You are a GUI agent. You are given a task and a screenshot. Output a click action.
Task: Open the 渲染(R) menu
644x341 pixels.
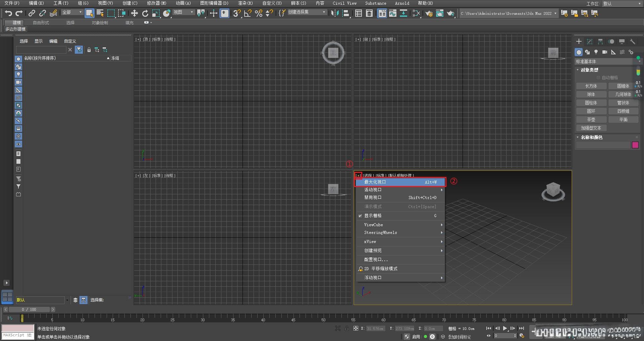[245, 3]
